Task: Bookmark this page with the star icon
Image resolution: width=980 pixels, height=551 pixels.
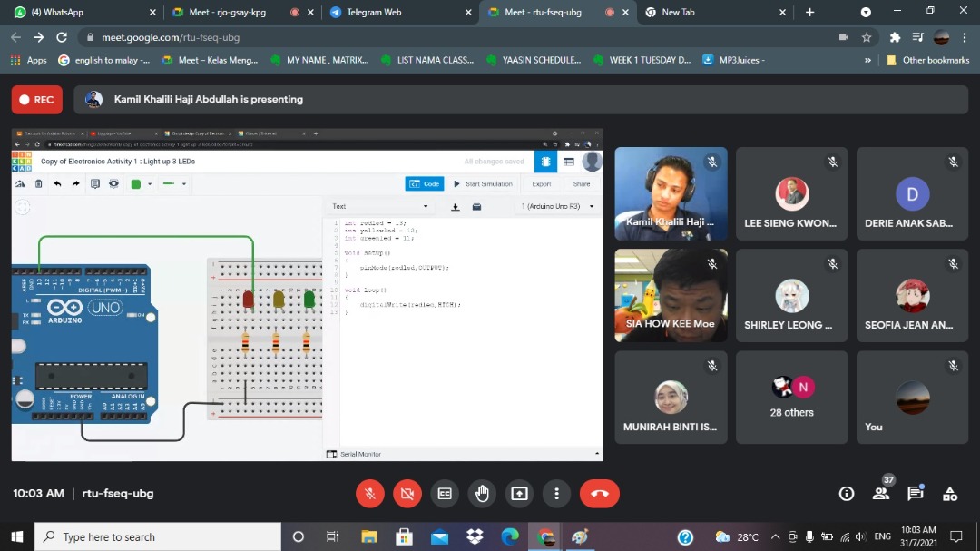Action: point(867,37)
